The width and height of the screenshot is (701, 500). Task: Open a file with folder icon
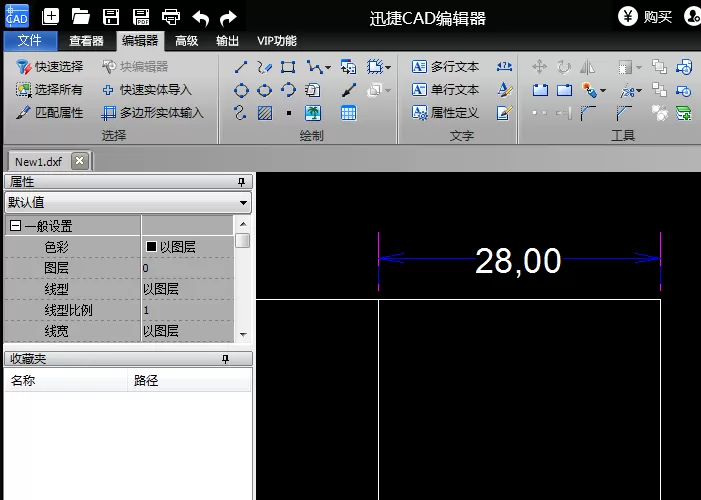click(80, 17)
